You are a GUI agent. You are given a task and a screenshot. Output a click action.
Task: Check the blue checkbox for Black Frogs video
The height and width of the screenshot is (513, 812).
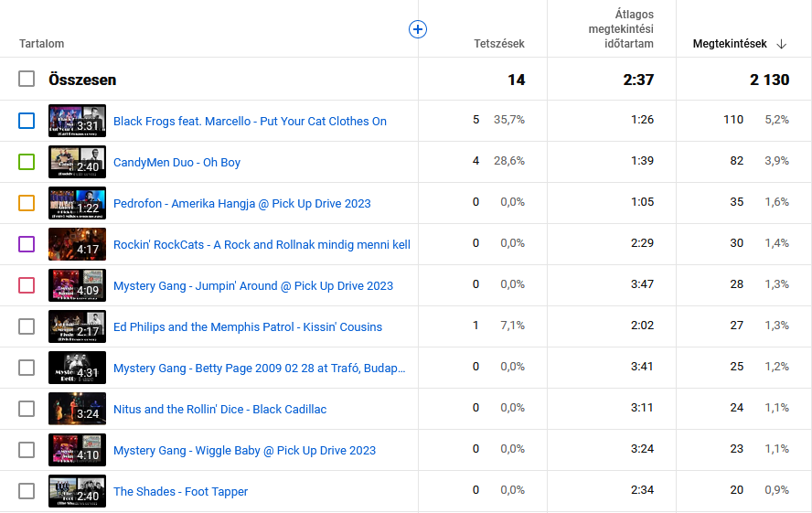(27, 121)
